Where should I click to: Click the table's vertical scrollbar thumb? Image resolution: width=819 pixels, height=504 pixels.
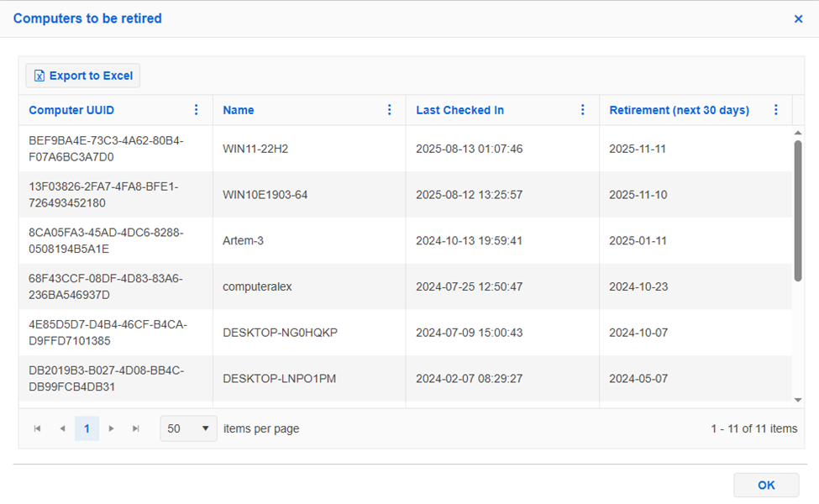[x=798, y=210]
